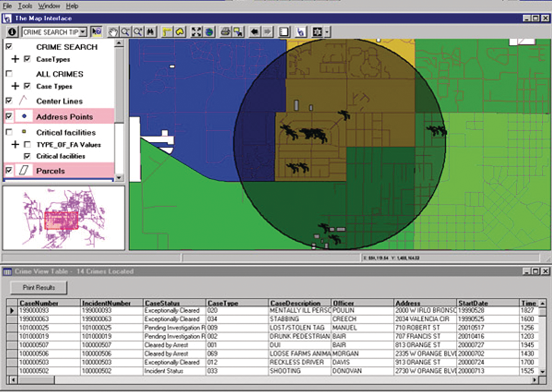Click the globe icon in toolbar

point(209,32)
